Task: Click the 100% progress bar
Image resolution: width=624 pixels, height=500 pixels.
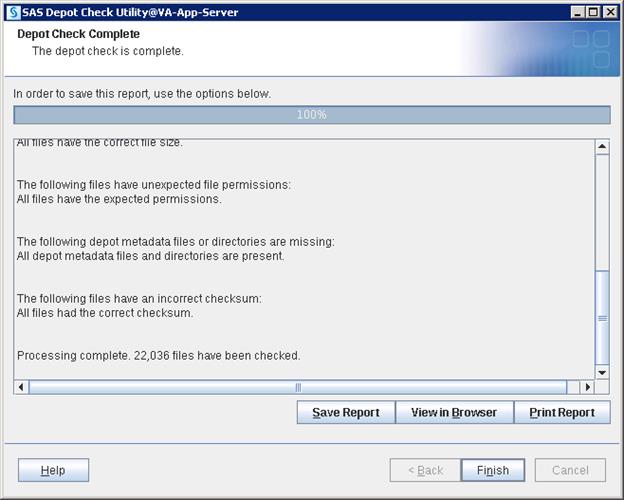Action: tap(312, 115)
